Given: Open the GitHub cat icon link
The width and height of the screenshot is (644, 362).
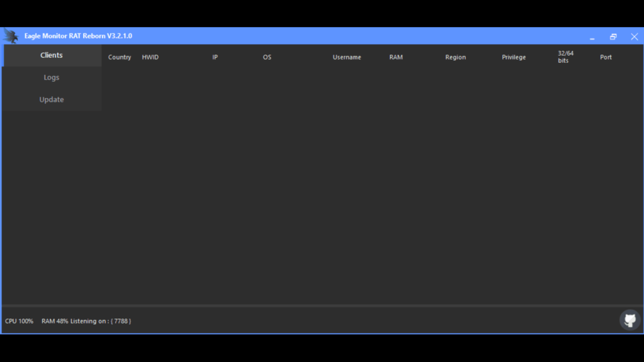Looking at the screenshot, I should click(630, 320).
